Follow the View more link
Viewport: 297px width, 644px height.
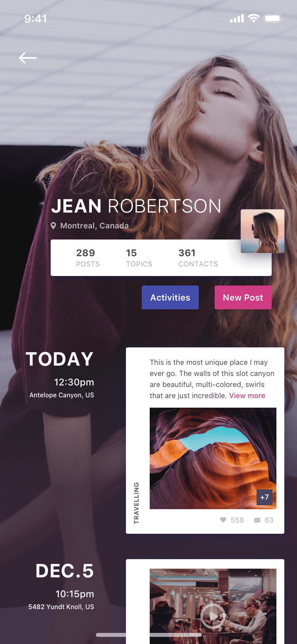click(247, 395)
